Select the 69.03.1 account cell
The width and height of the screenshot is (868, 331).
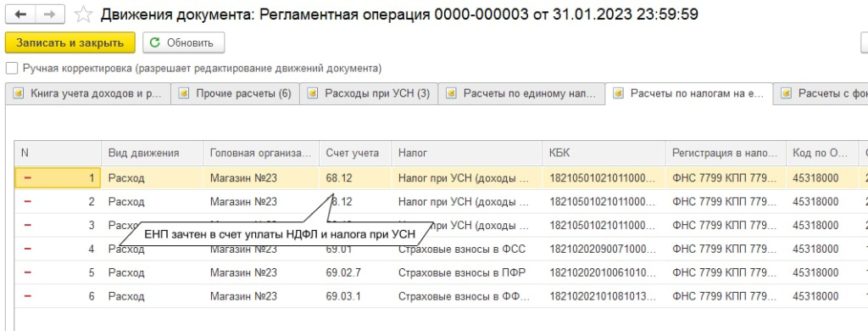tap(355, 296)
